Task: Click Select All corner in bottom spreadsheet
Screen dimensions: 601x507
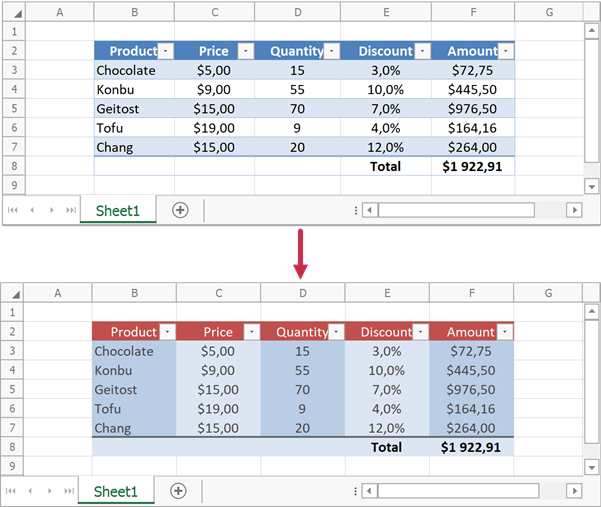Action: pyautogui.click(x=12, y=294)
